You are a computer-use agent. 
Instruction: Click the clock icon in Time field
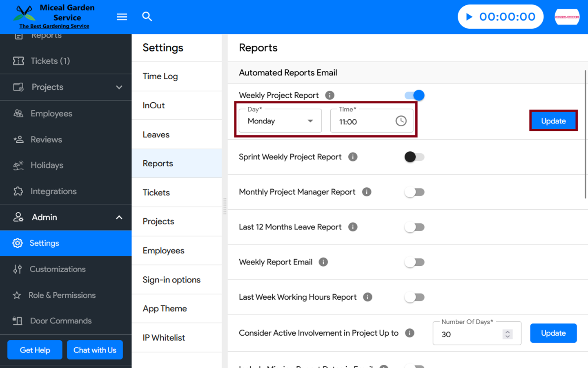click(x=401, y=121)
